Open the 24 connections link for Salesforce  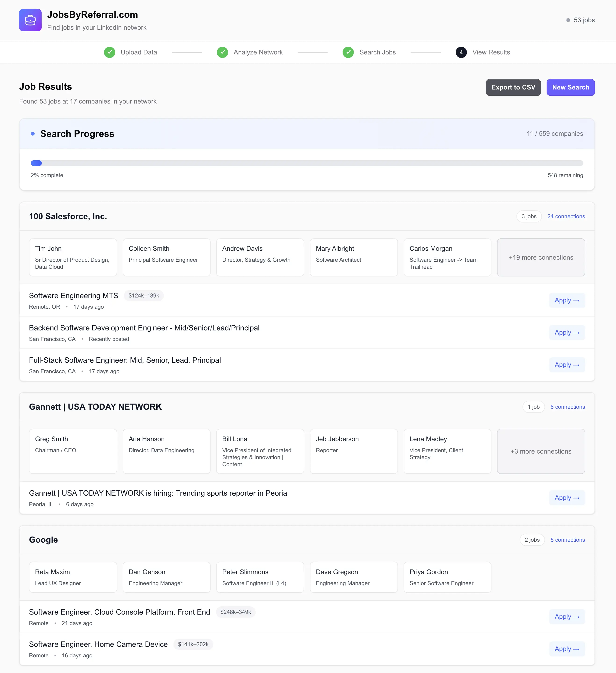click(x=566, y=216)
